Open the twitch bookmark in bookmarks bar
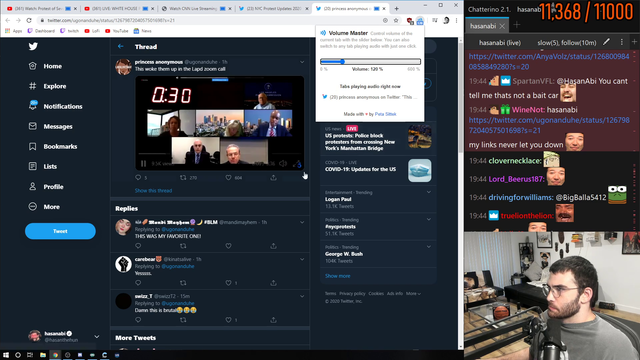This screenshot has width=640, height=360. pyautogui.click(x=69, y=31)
